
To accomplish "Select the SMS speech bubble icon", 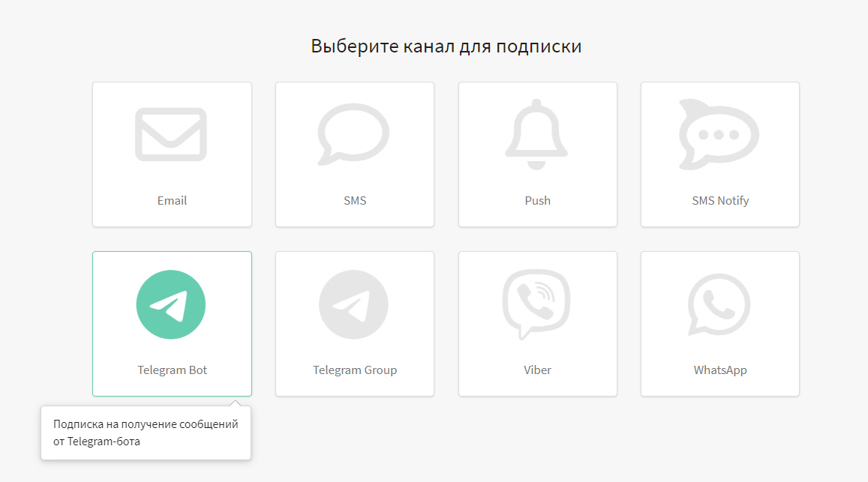I will 353,134.
